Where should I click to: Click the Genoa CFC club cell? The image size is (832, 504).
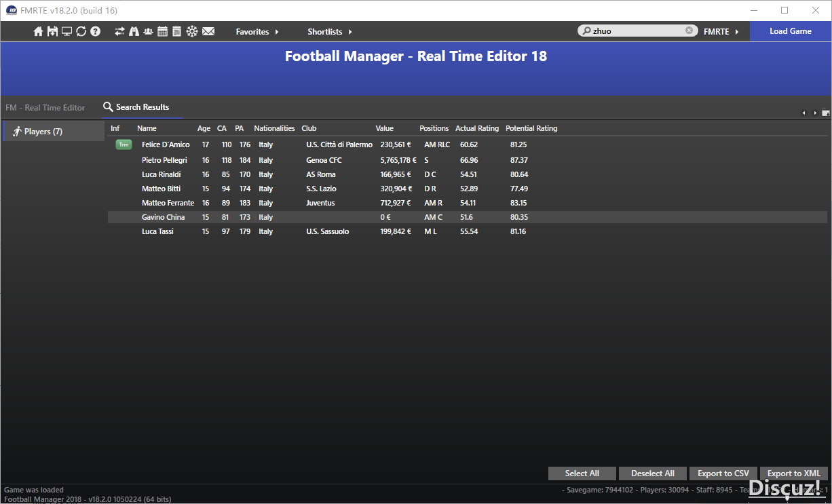[x=324, y=160]
